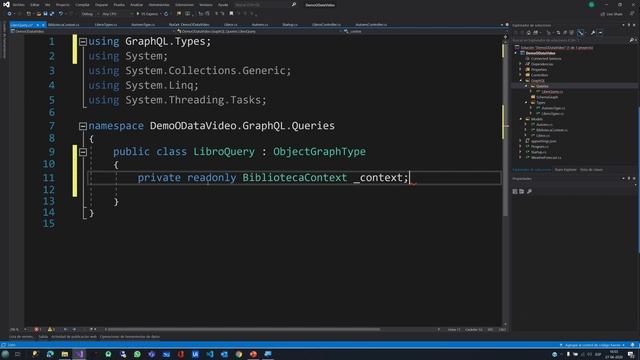Click the Home icon in Solution Explorer toolbar

click(529, 33)
